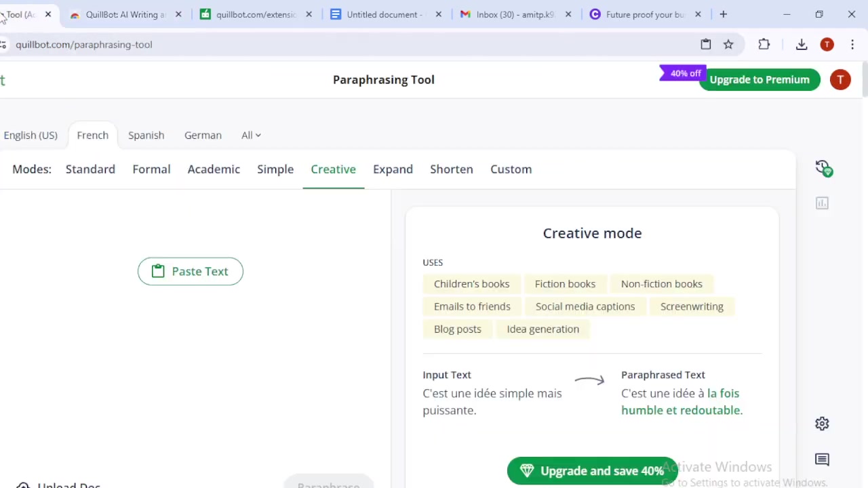Click the address bar URL field
Screen dimensions: 868x488
coord(353,44)
